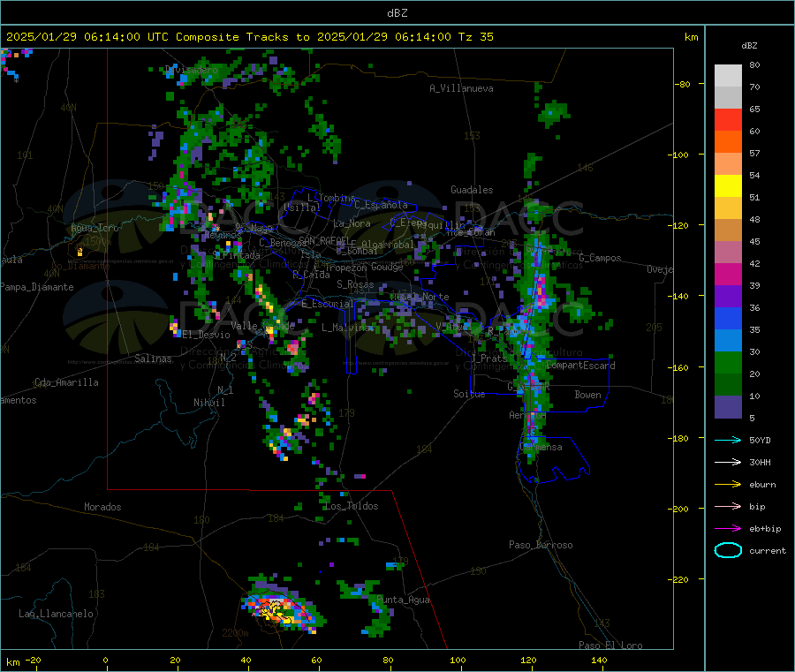
Task: Click the 80 dBZ white color swatch
Action: [x=728, y=76]
